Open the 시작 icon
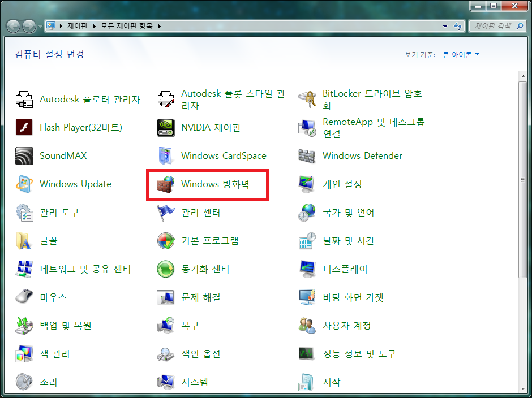The height and width of the screenshot is (398, 532). (x=307, y=382)
